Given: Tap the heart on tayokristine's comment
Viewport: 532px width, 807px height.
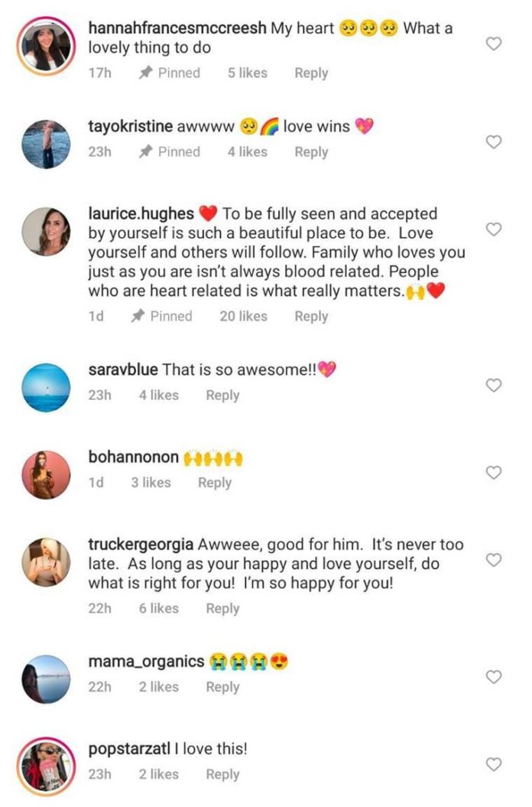Looking at the screenshot, I should tap(494, 142).
